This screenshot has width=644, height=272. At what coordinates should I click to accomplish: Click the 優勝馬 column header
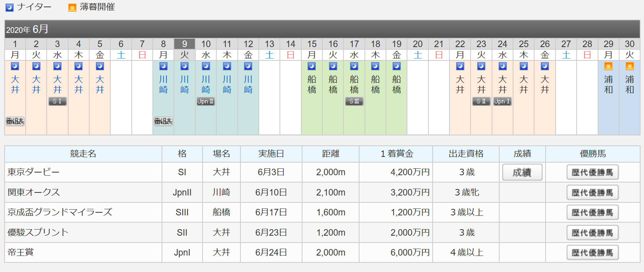point(593,154)
